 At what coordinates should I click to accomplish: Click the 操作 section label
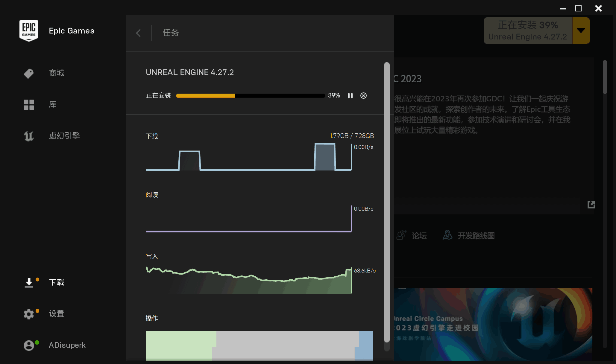152,318
